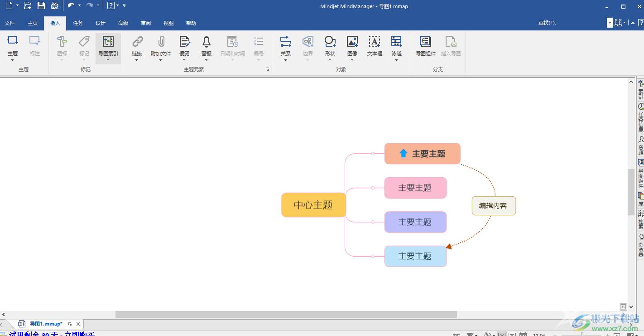Switch to the Review (审阅) tab
Viewport: 644px width, 336px height.
146,23
